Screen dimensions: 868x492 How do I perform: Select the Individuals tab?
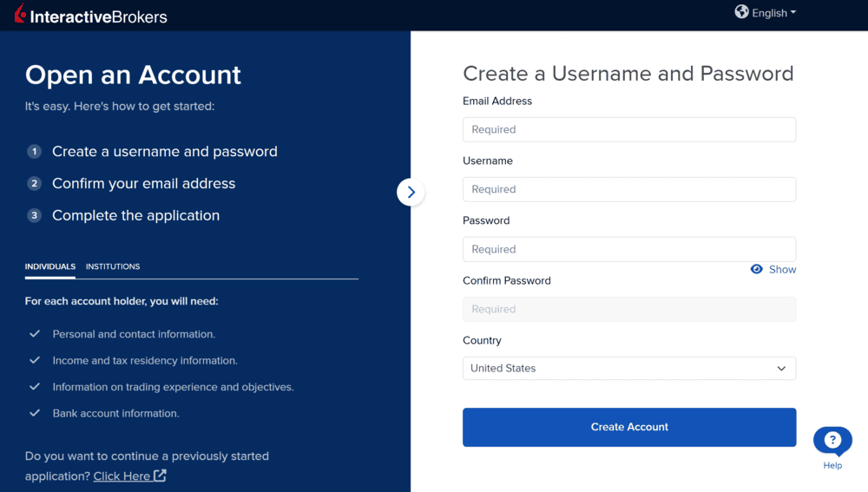tap(50, 266)
